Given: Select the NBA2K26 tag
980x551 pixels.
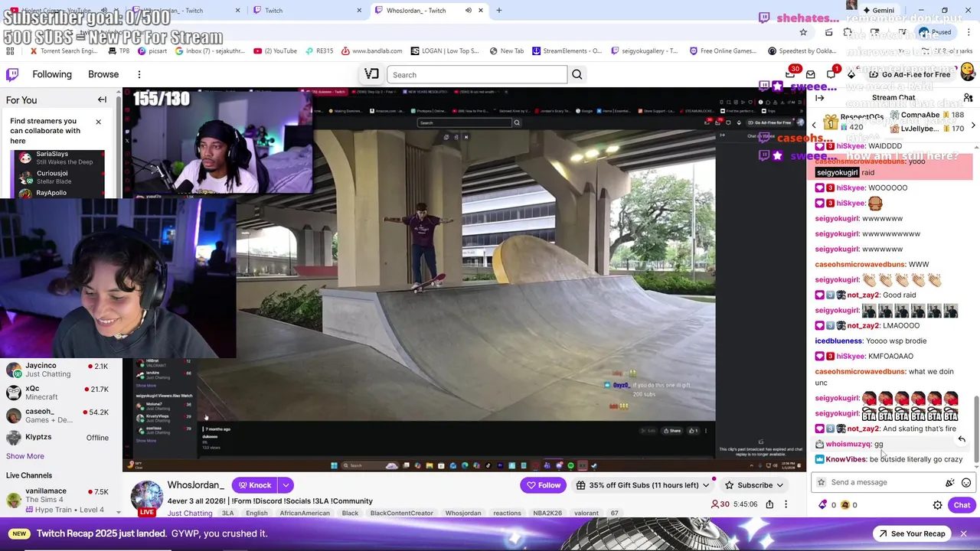Looking at the screenshot, I should pos(547,514).
